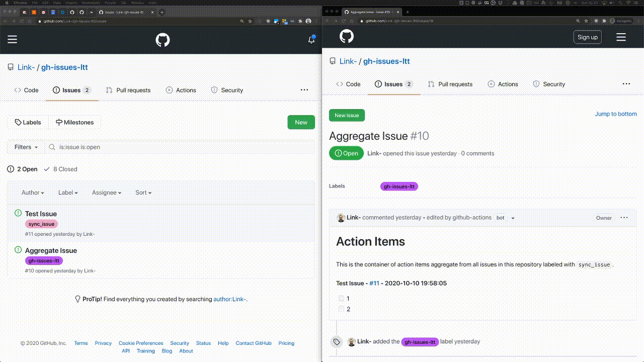The height and width of the screenshot is (362, 644).
Task: Open the Filters dropdown
Action: tap(26, 147)
